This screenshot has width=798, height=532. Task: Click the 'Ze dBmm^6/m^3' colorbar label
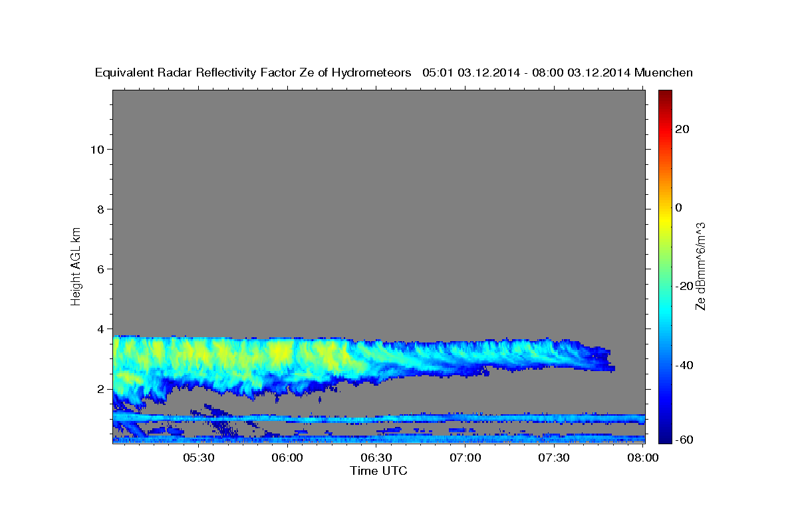700,267
